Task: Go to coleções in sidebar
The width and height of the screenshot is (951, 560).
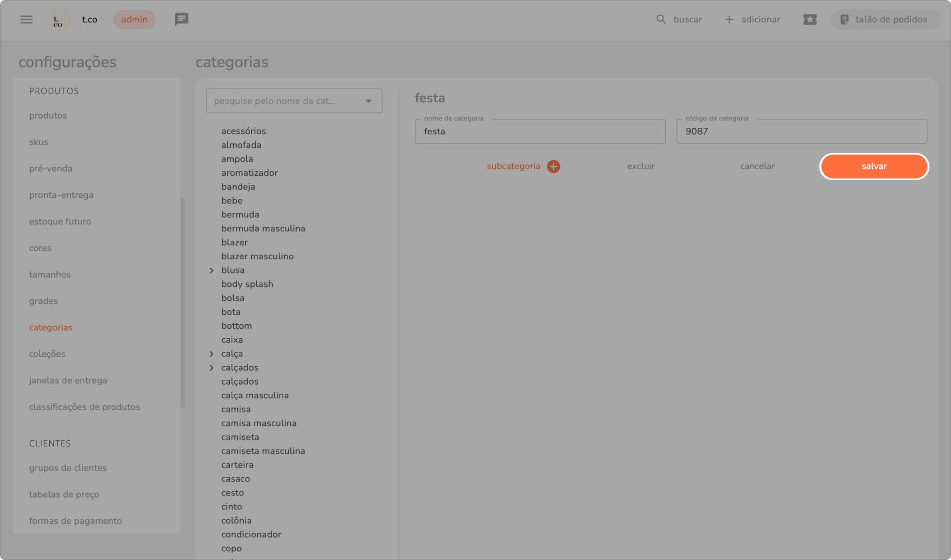Action: [47, 354]
